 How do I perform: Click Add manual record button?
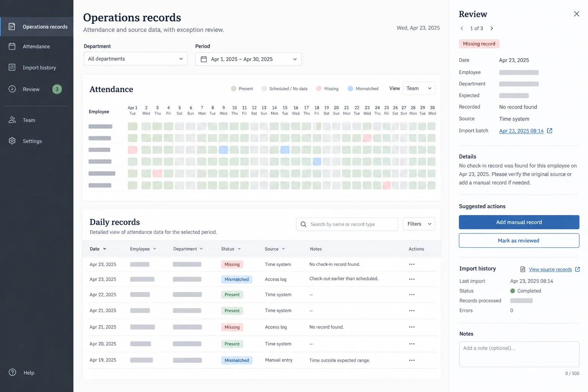click(x=519, y=222)
